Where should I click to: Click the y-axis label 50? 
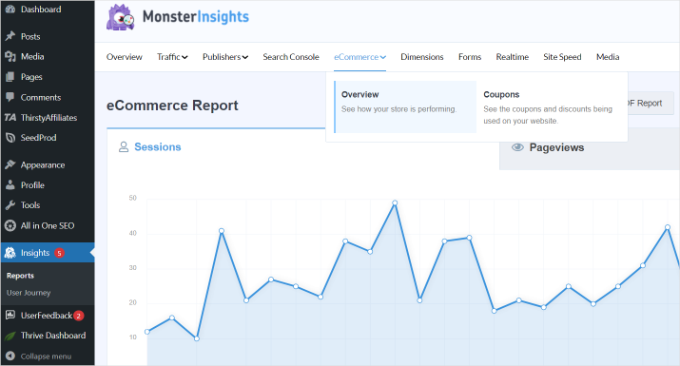coord(133,198)
